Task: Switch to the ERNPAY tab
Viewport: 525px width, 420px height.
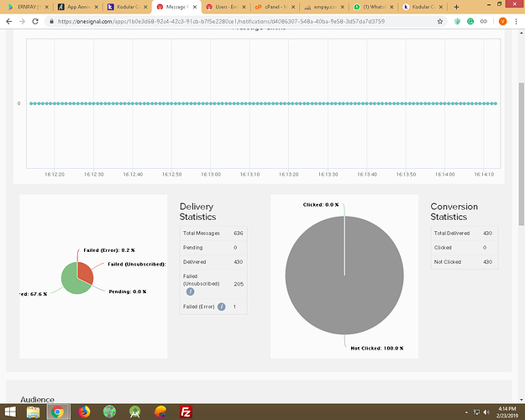Action: (x=27, y=7)
